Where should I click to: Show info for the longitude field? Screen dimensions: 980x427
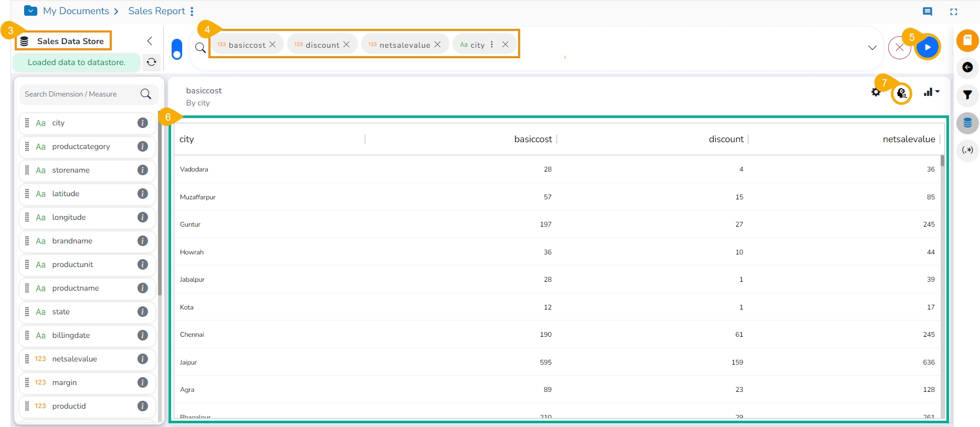tap(143, 217)
